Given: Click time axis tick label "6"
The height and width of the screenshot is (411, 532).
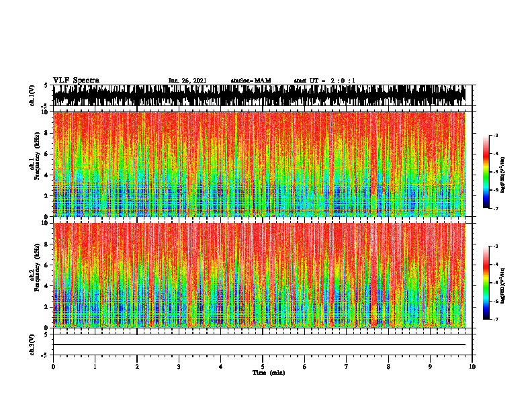Looking at the screenshot, I should (305, 367).
